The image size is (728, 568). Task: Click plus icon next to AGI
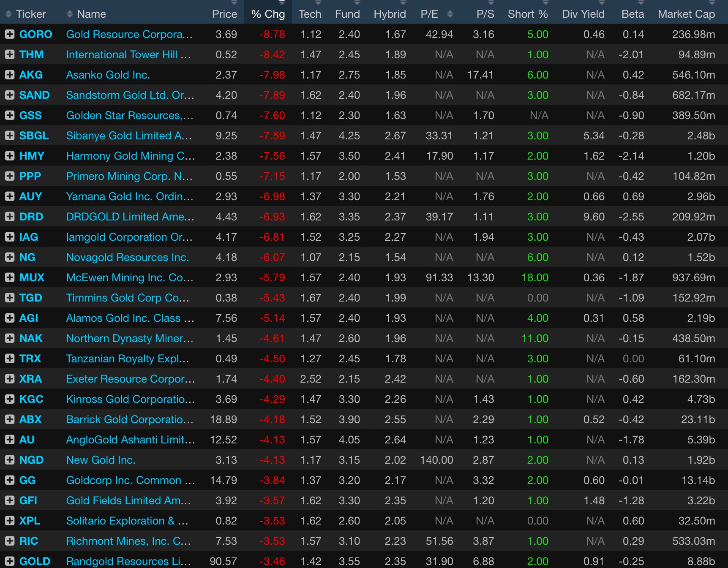pyautogui.click(x=10, y=318)
